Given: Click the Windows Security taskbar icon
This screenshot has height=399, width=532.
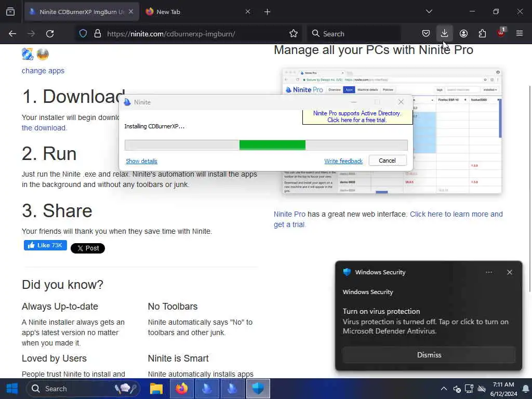Looking at the screenshot, I should 258,389.
